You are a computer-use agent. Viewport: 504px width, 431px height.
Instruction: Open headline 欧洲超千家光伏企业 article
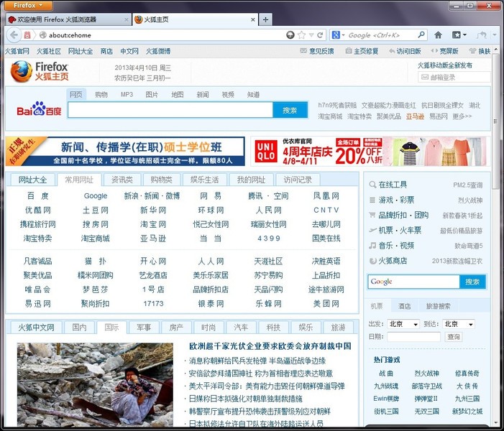(270, 346)
